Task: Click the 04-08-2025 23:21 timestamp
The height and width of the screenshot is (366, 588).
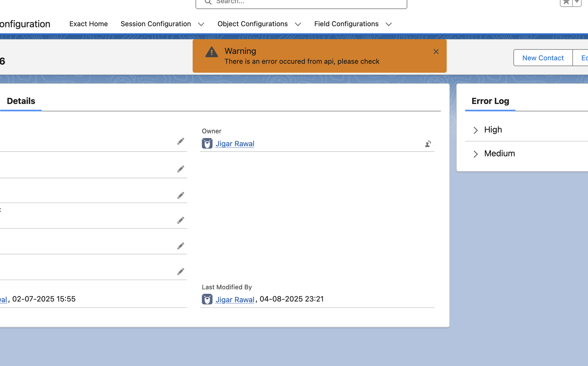Action: (291, 299)
